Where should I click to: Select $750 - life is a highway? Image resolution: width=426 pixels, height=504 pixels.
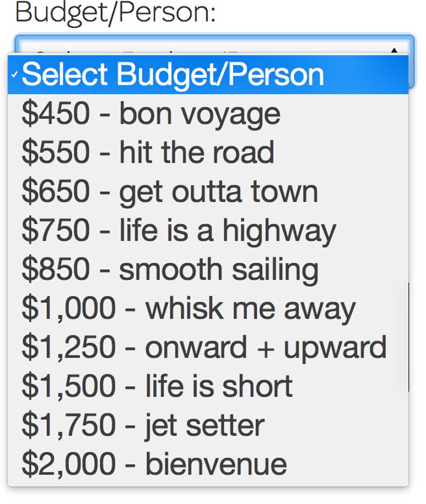179,230
